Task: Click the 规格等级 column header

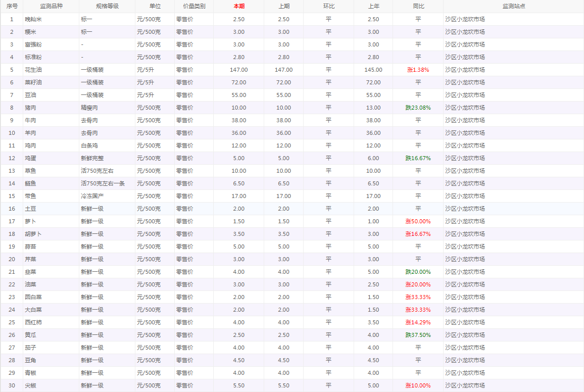Action: coord(107,7)
